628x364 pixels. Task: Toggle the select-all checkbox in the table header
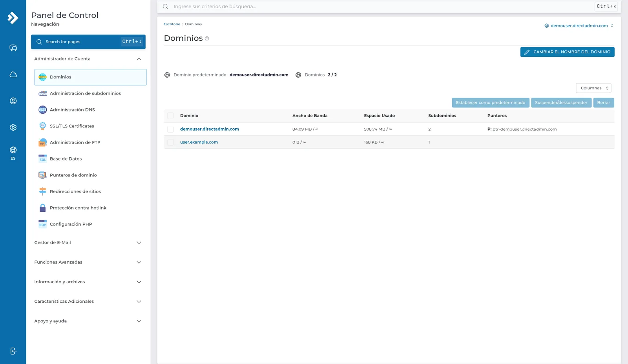tap(170, 116)
